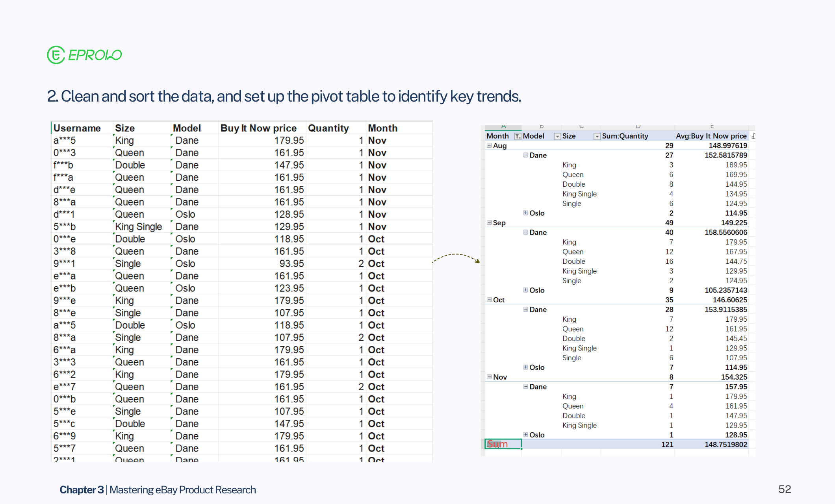Click the Chapter 3 footer text
Viewport: 835px width, 504px height.
(x=82, y=489)
